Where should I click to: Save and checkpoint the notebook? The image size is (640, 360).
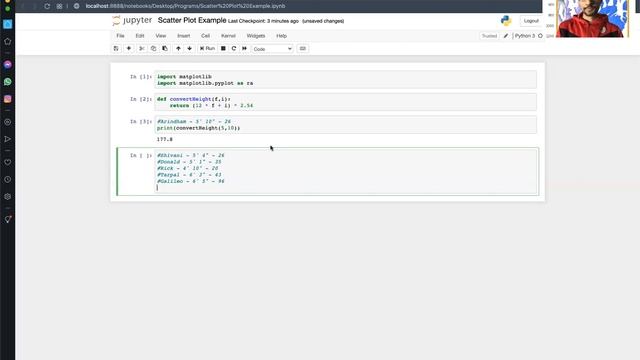pyautogui.click(x=116, y=49)
